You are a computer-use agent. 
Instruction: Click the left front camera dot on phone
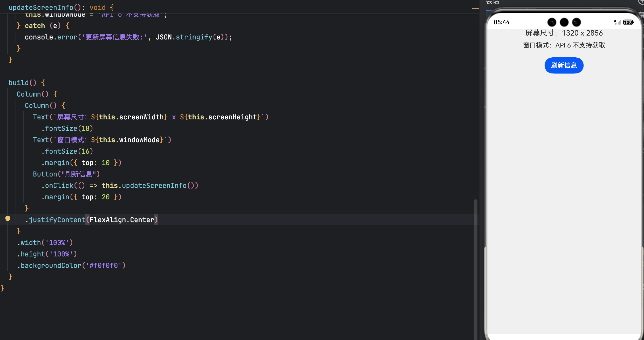(x=552, y=22)
